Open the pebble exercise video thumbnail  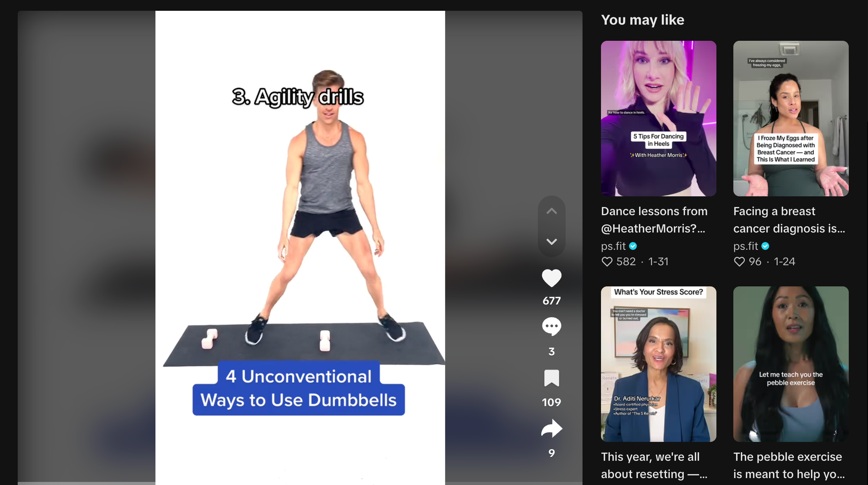point(790,364)
